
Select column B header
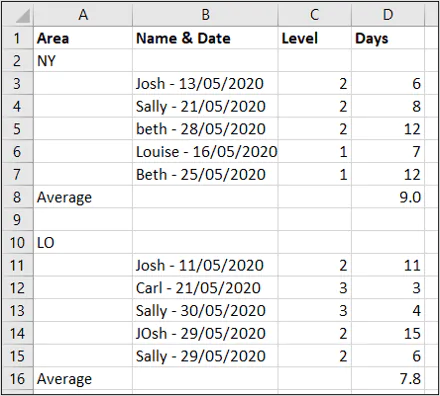coord(205,15)
